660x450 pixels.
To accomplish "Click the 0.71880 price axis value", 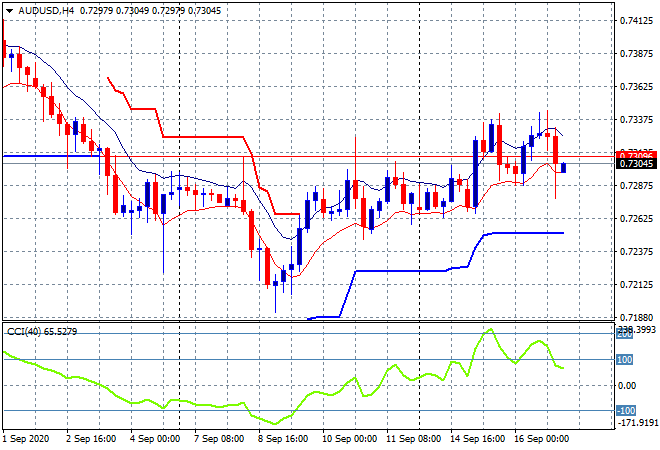I will (x=636, y=317).
